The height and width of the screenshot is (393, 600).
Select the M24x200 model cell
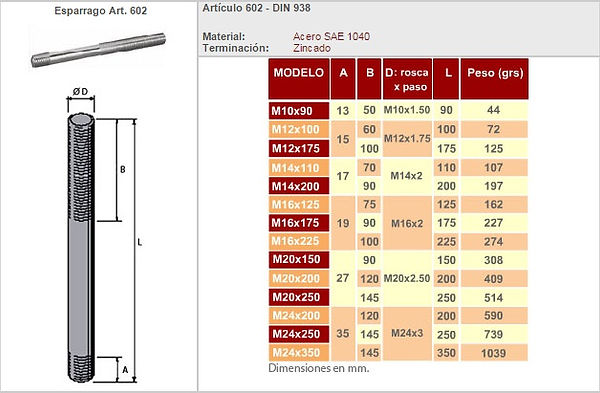(x=299, y=315)
